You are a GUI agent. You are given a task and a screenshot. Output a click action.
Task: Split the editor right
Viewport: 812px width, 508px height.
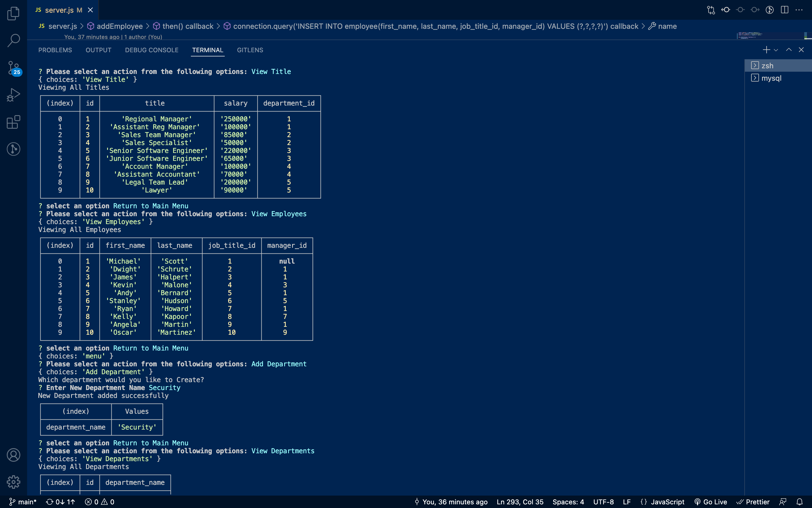pos(784,10)
